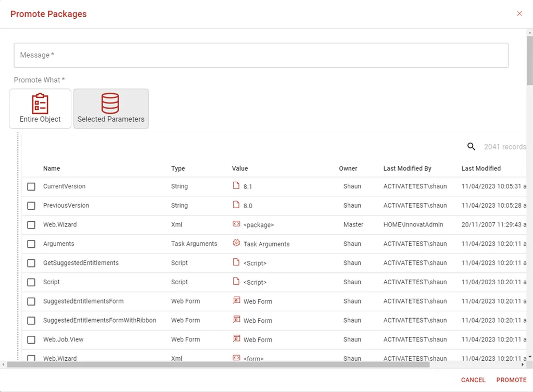Click the "HOME\InnovatAdmin" cell
Image resolution: width=533 pixels, height=392 pixels.
coord(413,224)
